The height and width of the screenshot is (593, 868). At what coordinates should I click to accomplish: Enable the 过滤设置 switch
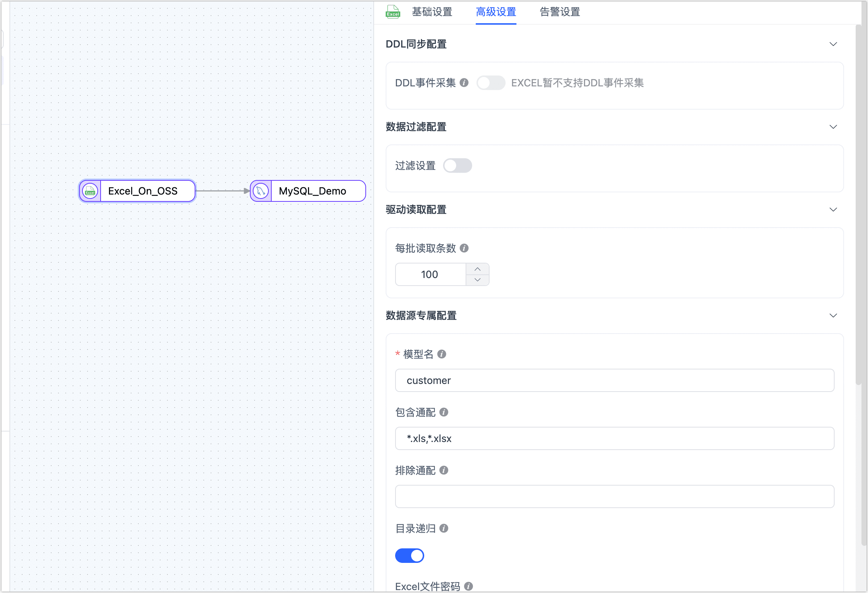458,165
